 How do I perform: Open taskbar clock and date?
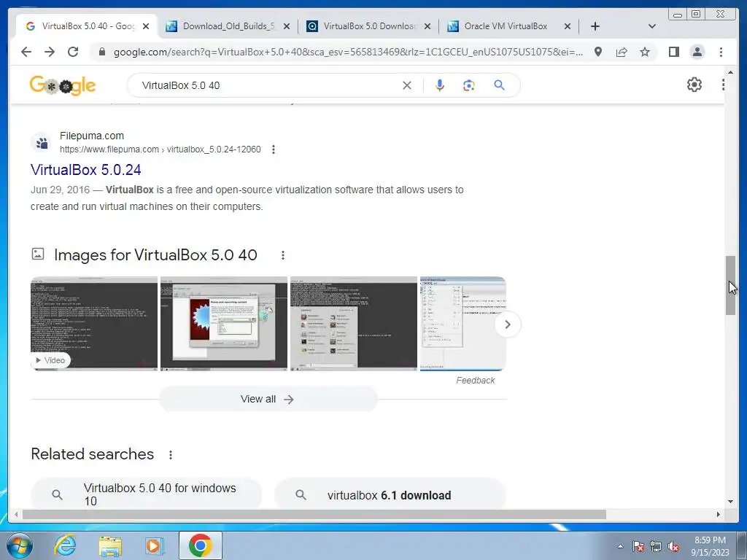coord(710,546)
